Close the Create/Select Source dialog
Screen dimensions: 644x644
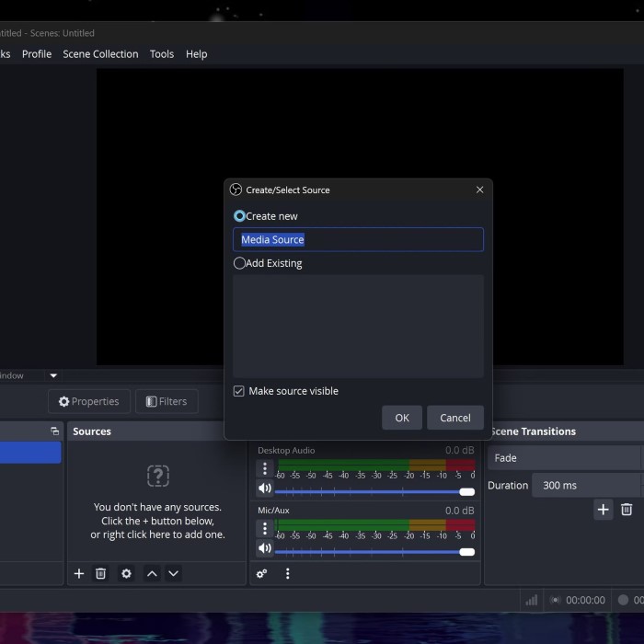pyautogui.click(x=479, y=190)
